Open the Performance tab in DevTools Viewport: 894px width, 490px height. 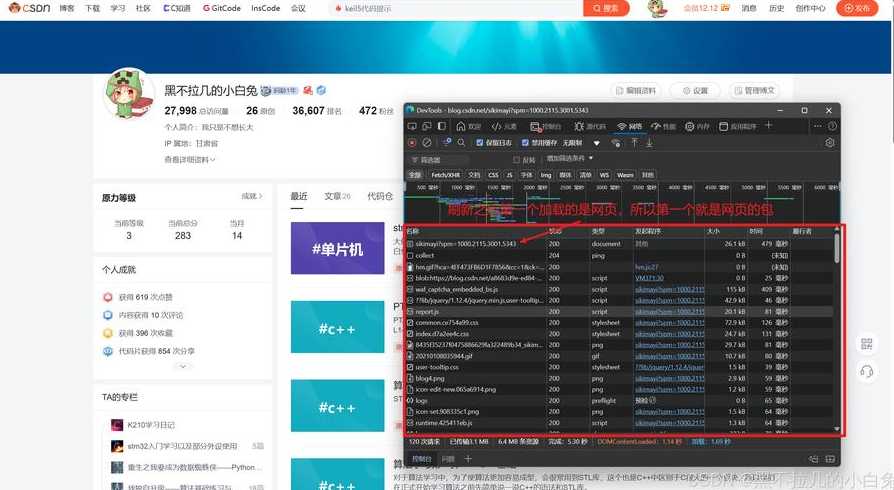click(x=663, y=126)
